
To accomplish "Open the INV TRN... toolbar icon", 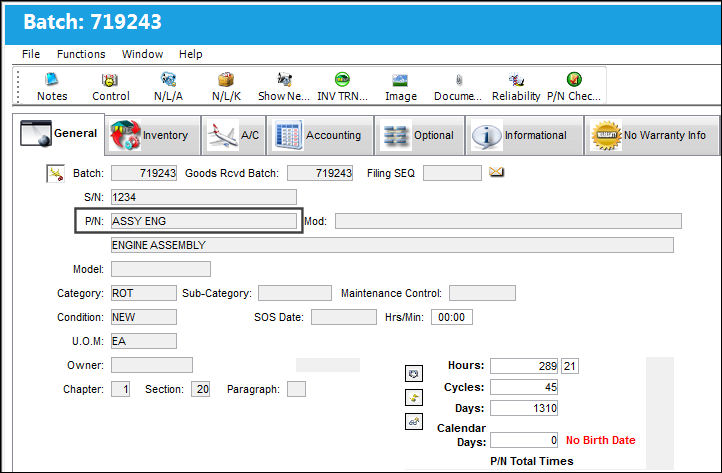I will coord(342,80).
